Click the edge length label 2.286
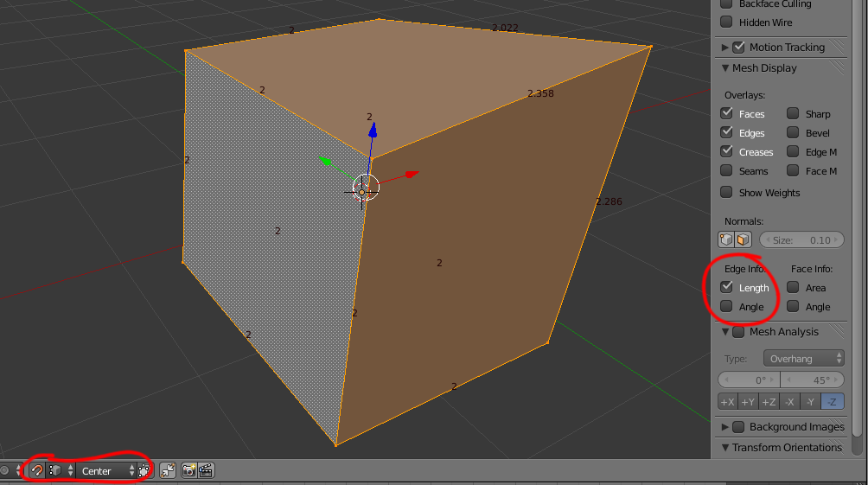 coord(609,201)
